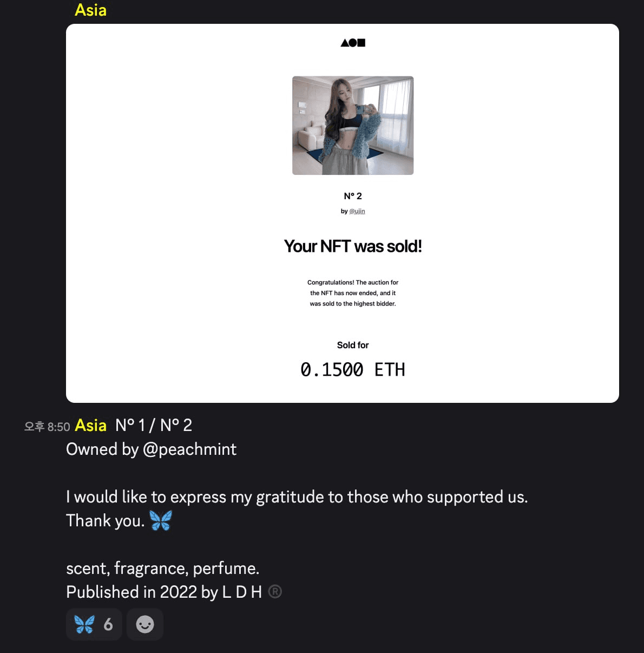Click the "Sold for" label
644x653 pixels.
point(353,345)
